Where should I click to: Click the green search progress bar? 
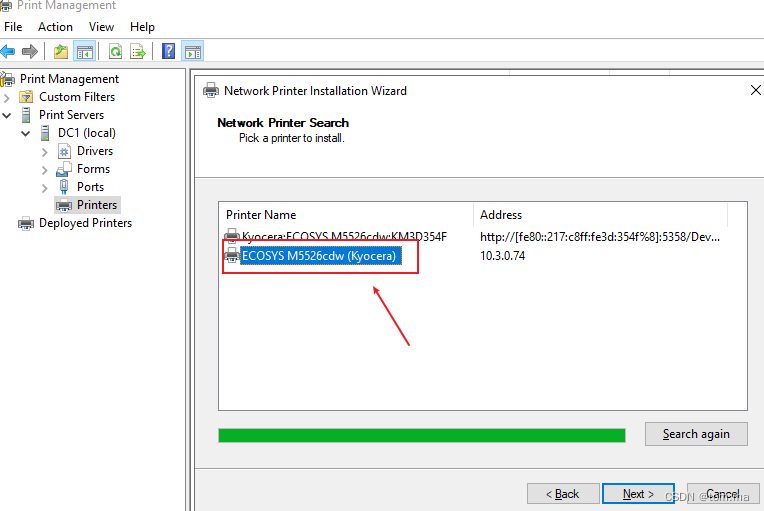pos(422,435)
